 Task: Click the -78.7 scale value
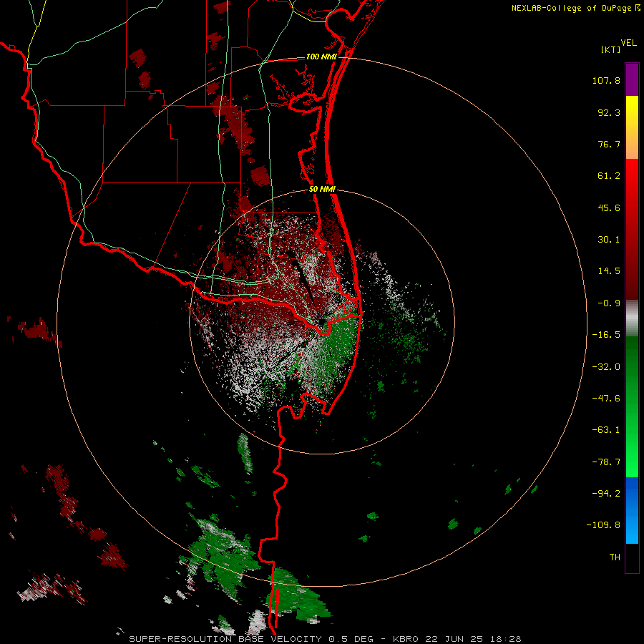tap(606, 462)
